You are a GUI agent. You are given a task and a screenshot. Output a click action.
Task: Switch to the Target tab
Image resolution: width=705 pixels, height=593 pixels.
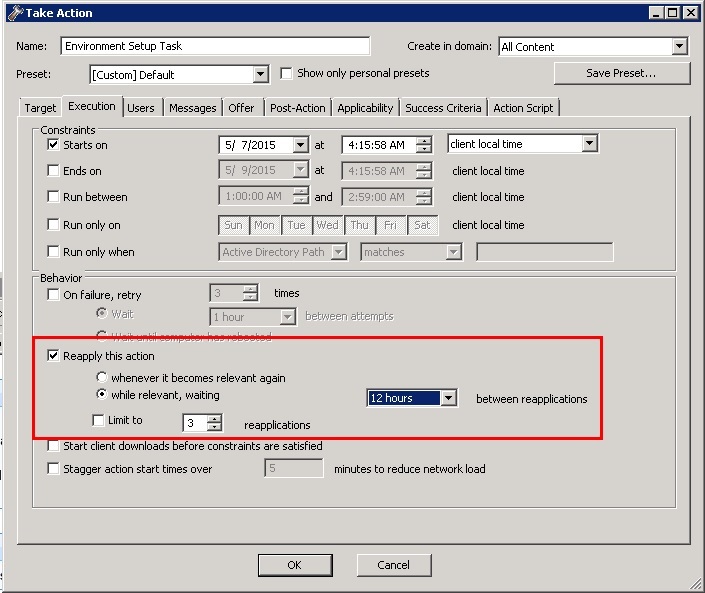40,108
